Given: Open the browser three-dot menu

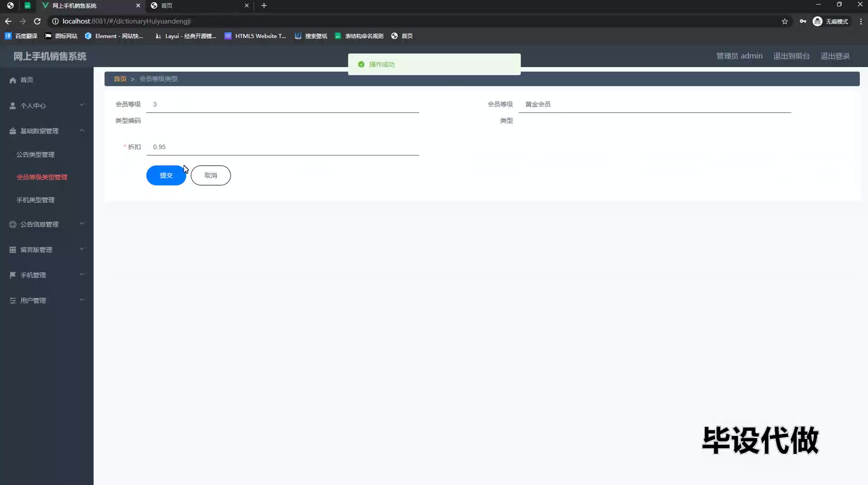Looking at the screenshot, I should [x=861, y=21].
